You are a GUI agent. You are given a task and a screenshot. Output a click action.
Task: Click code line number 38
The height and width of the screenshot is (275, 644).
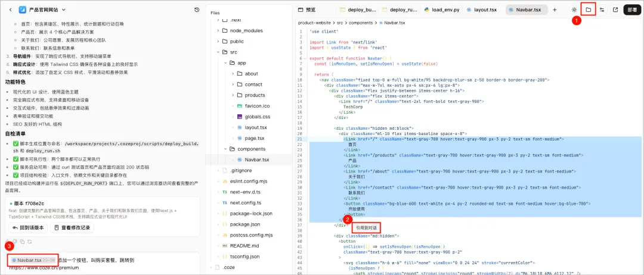pyautogui.click(x=300, y=231)
